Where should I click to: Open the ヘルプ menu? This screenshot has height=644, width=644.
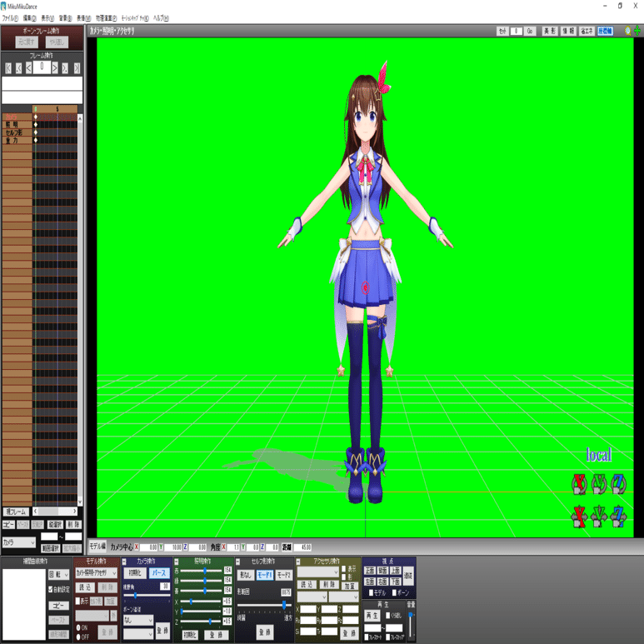click(x=161, y=18)
